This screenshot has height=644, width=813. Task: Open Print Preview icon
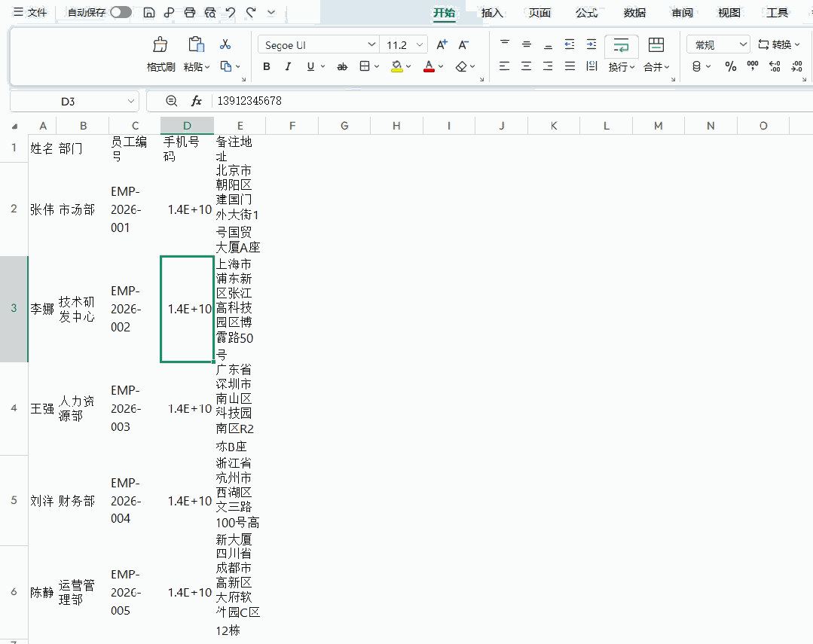click(210, 13)
